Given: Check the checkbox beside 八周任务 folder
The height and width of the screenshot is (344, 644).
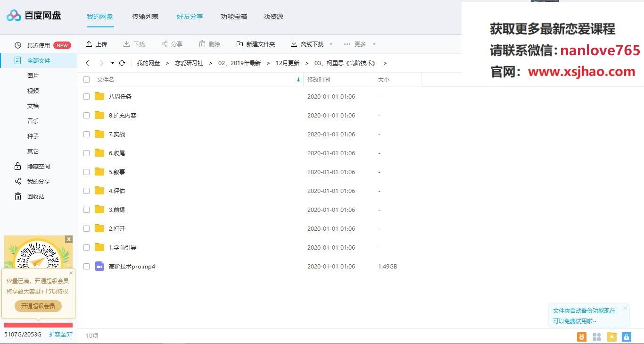Looking at the screenshot, I should (x=86, y=96).
